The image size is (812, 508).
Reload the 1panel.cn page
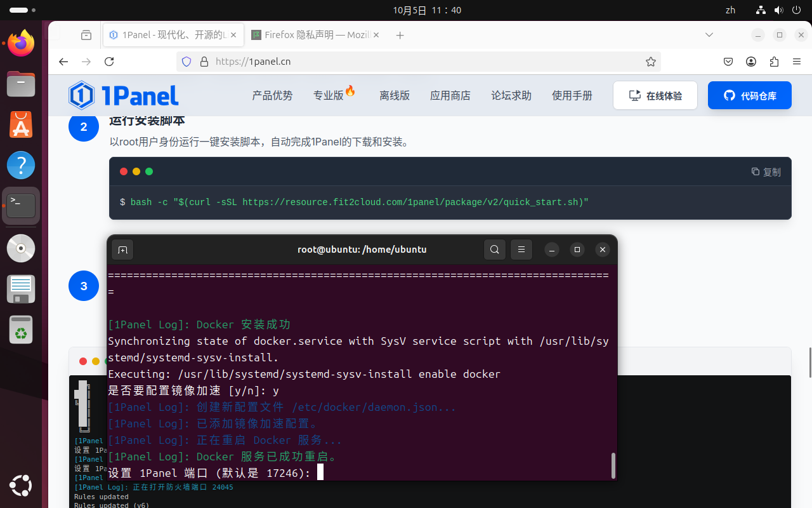(109, 62)
